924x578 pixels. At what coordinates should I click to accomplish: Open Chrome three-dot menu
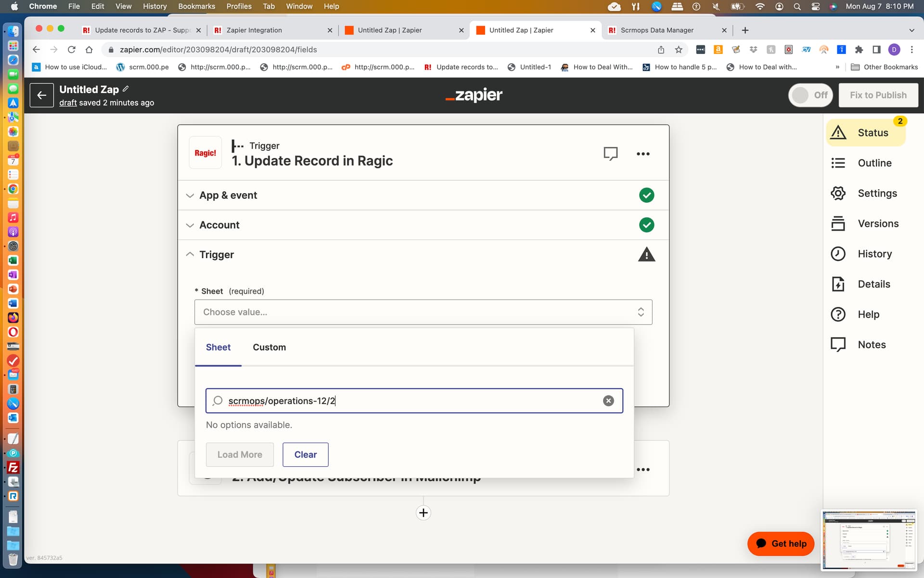pos(911,50)
